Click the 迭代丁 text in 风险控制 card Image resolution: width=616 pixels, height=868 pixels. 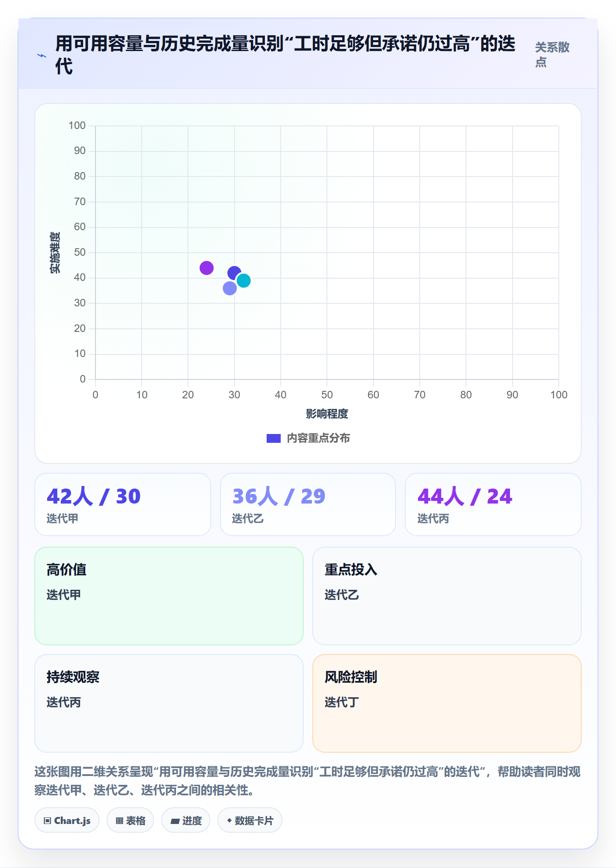(x=342, y=702)
